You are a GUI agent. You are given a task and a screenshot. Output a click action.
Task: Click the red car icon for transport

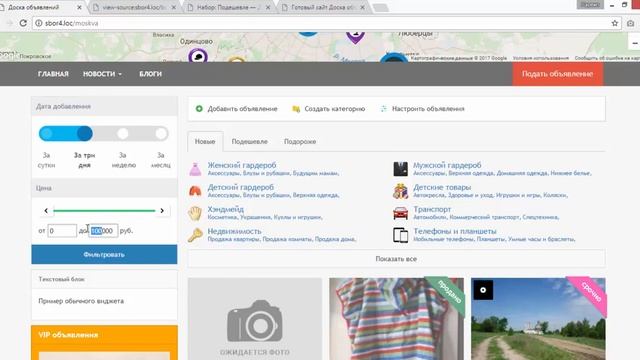coord(400,213)
